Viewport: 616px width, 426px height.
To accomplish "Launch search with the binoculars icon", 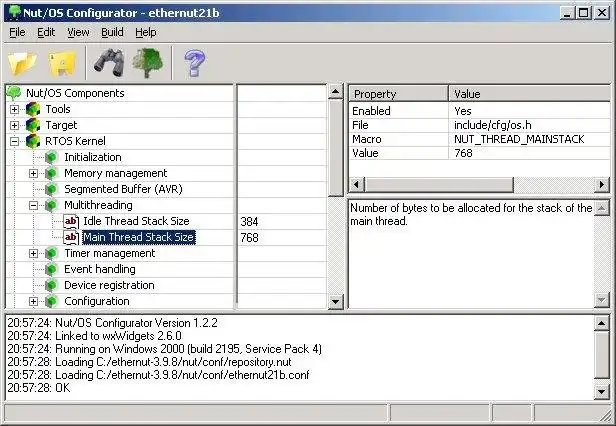I will (x=109, y=63).
